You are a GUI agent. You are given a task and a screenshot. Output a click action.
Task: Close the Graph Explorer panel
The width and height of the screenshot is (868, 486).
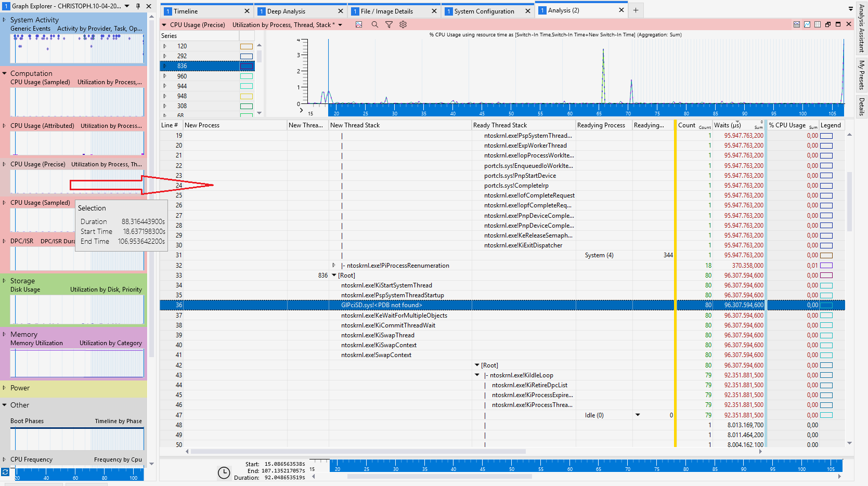pos(149,6)
